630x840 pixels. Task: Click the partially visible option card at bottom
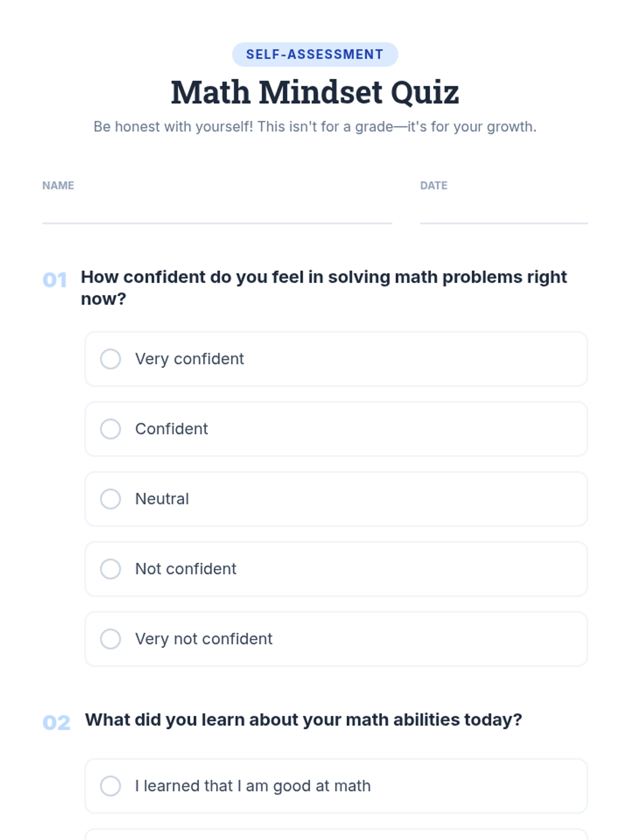click(x=336, y=834)
